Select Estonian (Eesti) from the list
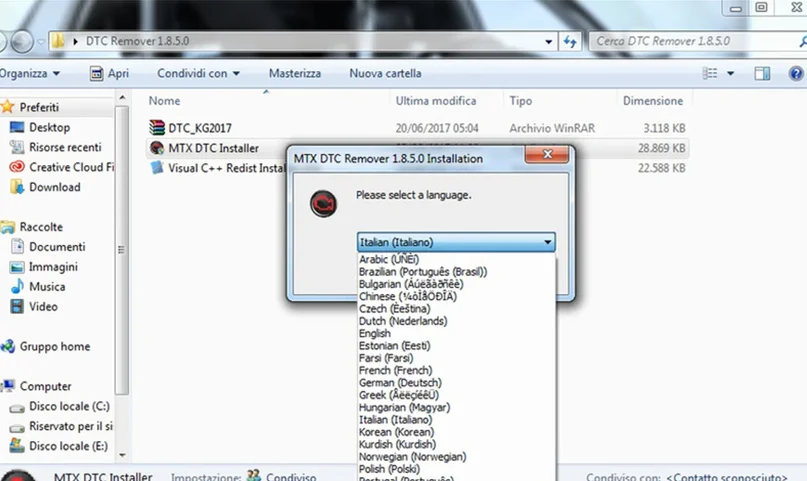 [x=456, y=346]
